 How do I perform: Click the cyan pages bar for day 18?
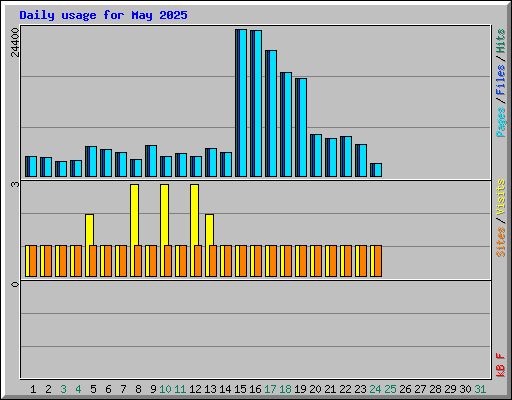click(288, 124)
